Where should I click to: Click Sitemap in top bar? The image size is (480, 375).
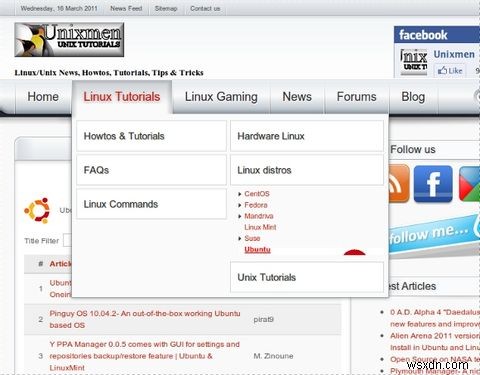point(166,8)
